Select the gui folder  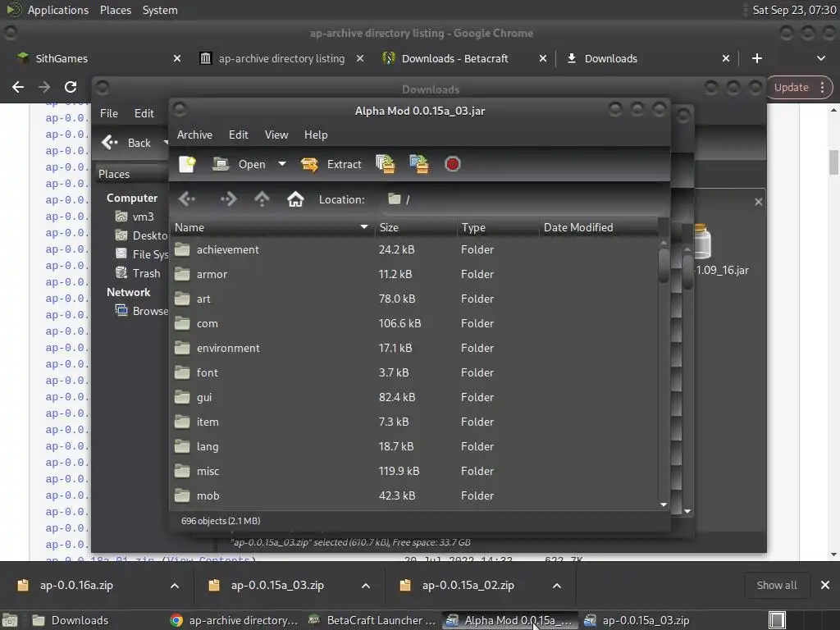(x=414, y=398)
